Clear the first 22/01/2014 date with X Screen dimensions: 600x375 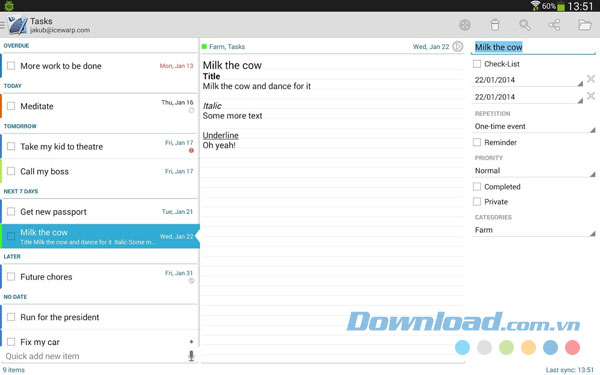(x=591, y=79)
